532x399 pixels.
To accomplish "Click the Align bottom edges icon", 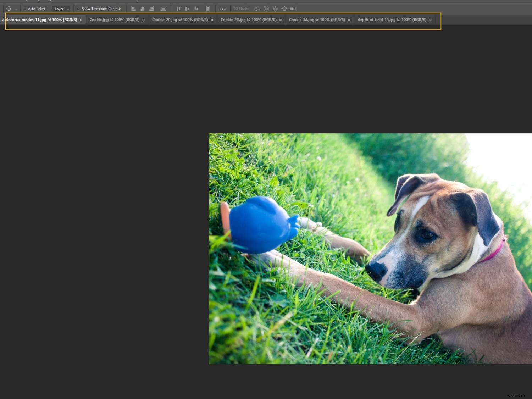I will pos(196,9).
